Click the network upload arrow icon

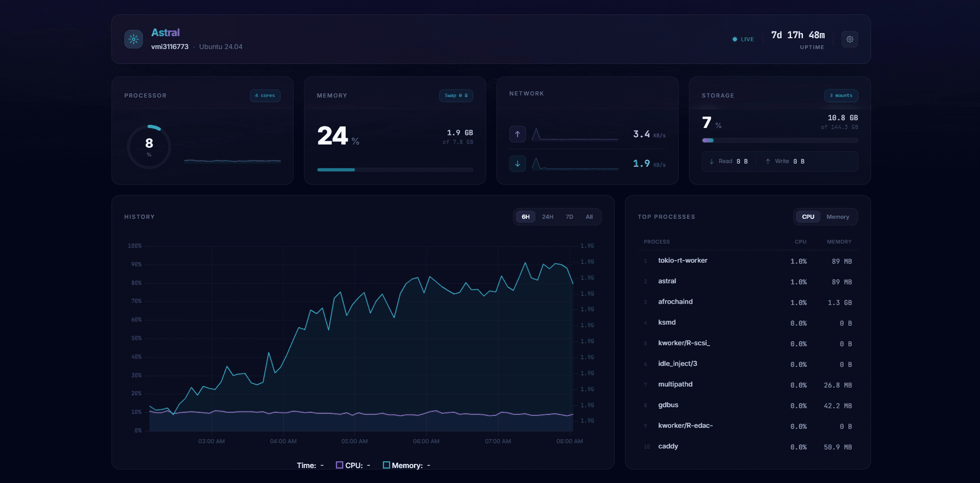(517, 134)
